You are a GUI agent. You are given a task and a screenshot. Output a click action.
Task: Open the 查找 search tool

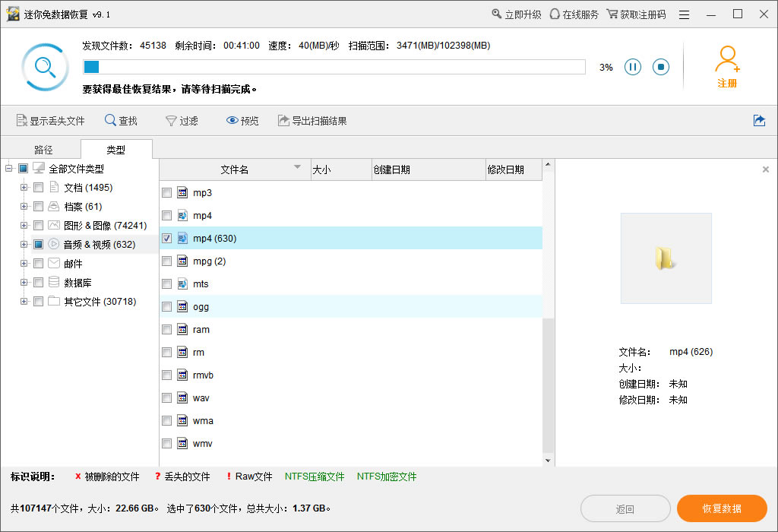point(122,120)
